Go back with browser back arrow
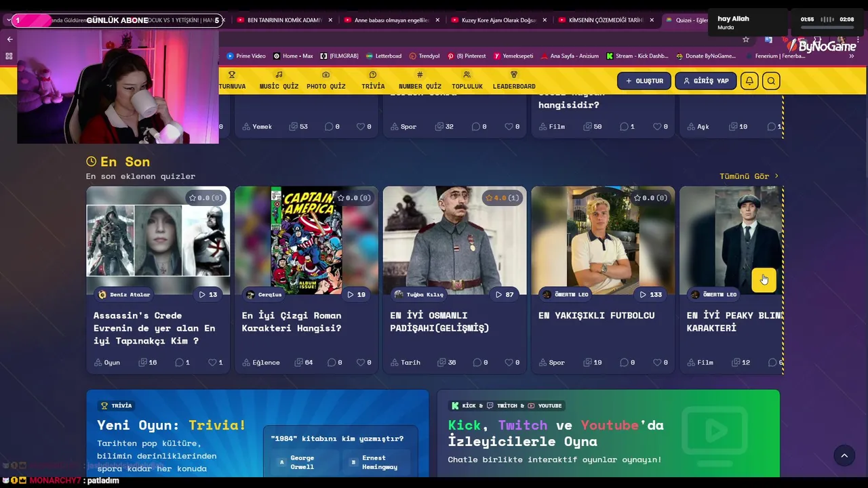Viewport: 868px width, 488px height. coord(9,39)
